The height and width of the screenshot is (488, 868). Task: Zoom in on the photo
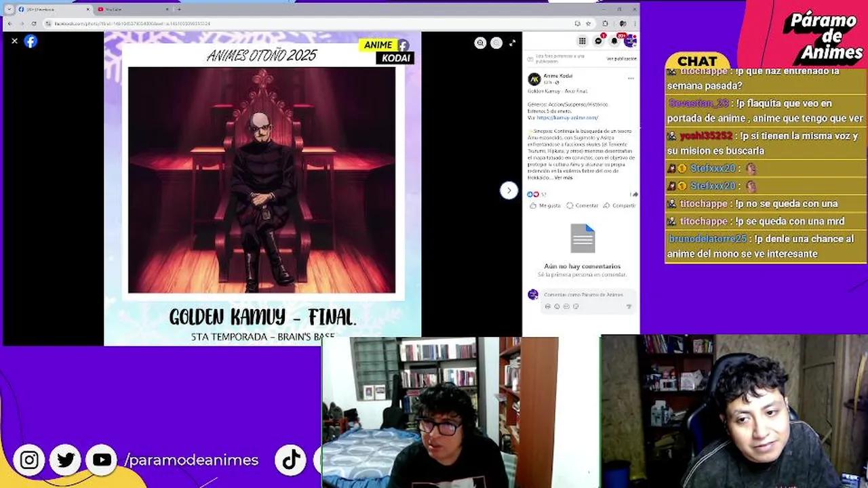(x=480, y=43)
